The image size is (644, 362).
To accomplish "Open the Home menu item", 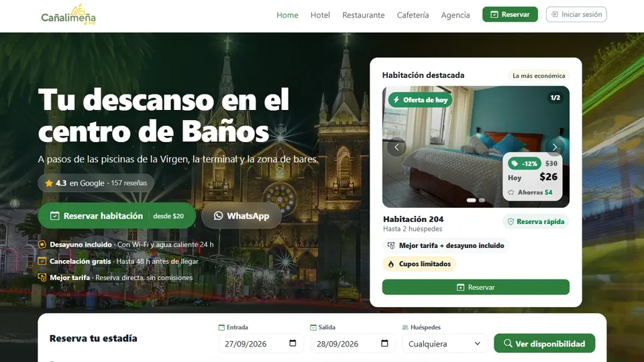I will click(287, 15).
